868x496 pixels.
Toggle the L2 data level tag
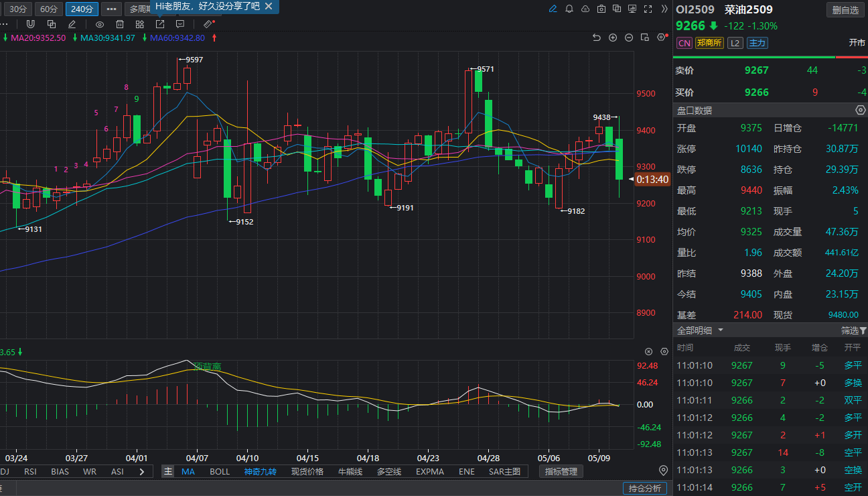pos(735,43)
